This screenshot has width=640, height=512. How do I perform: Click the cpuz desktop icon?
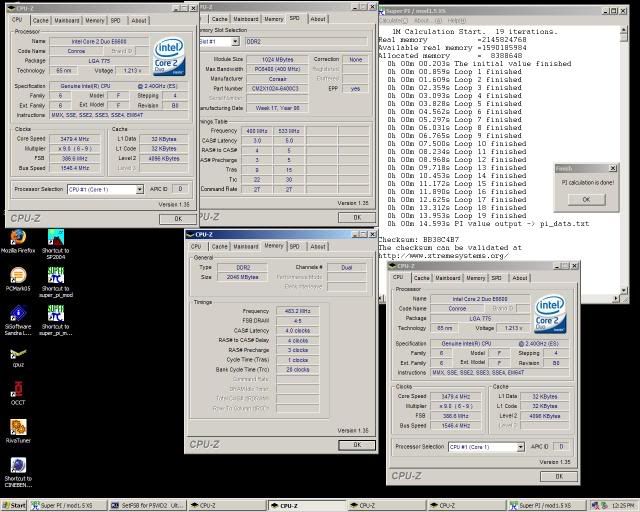click(x=17, y=355)
